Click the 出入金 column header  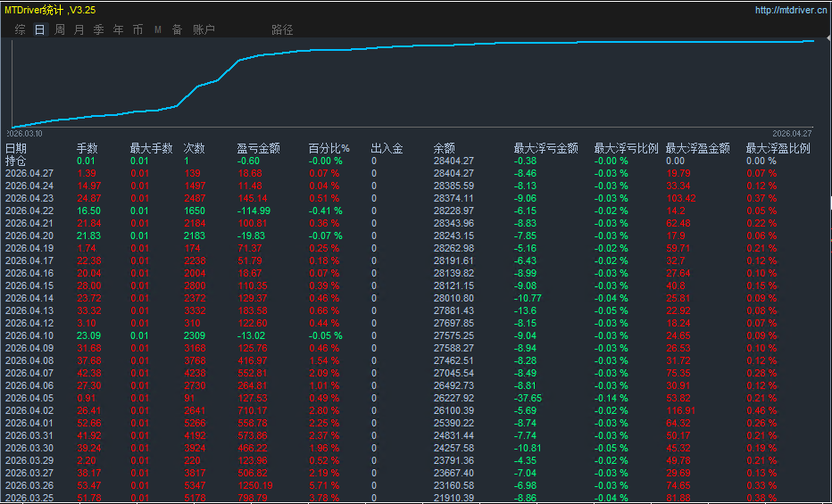[387, 148]
